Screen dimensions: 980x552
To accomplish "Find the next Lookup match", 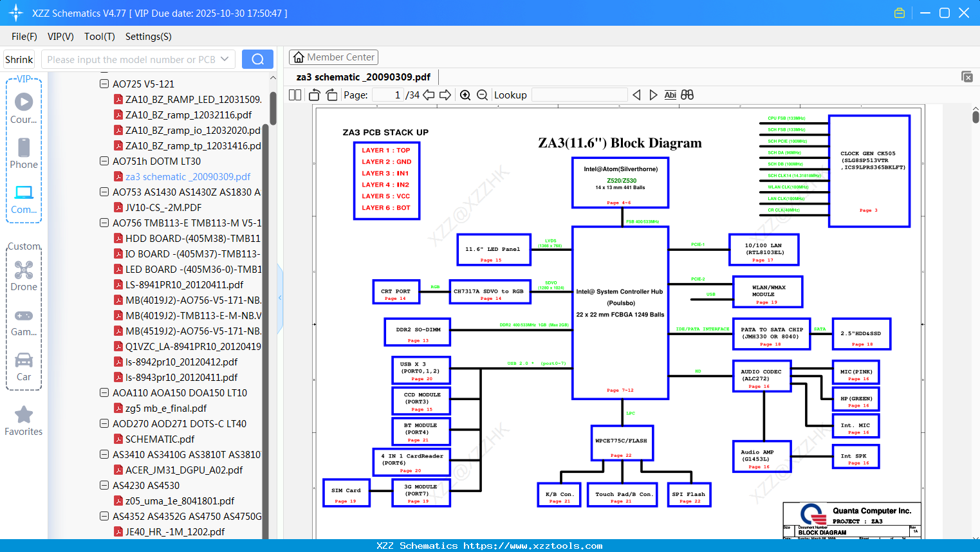I will click(x=654, y=95).
